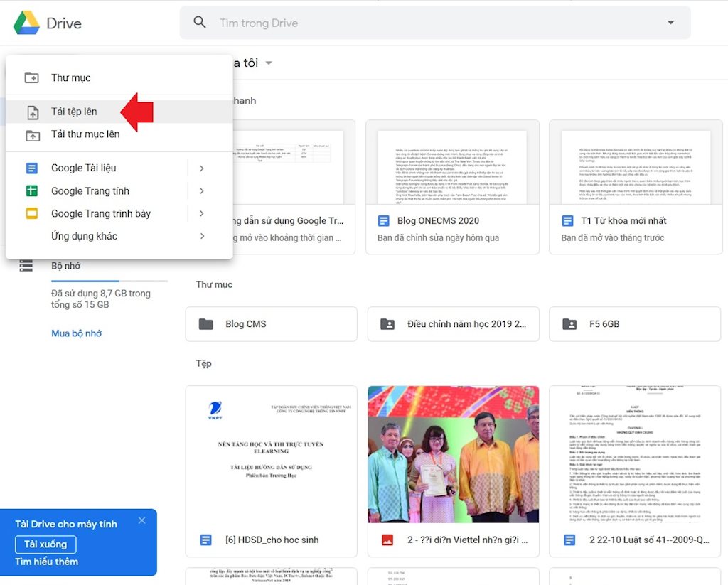This screenshot has width=728, height=585.
Task: Click the folder upload icon
Action: point(32,135)
